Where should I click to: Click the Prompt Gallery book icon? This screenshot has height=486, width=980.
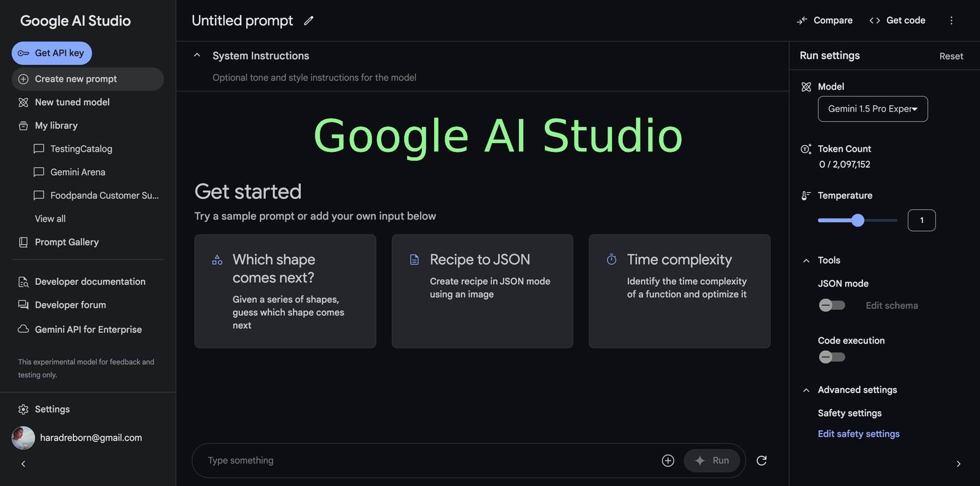(x=23, y=242)
